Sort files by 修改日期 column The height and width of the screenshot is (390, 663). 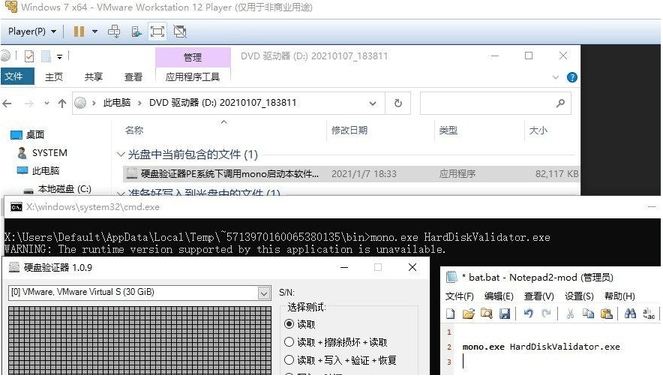(349, 130)
